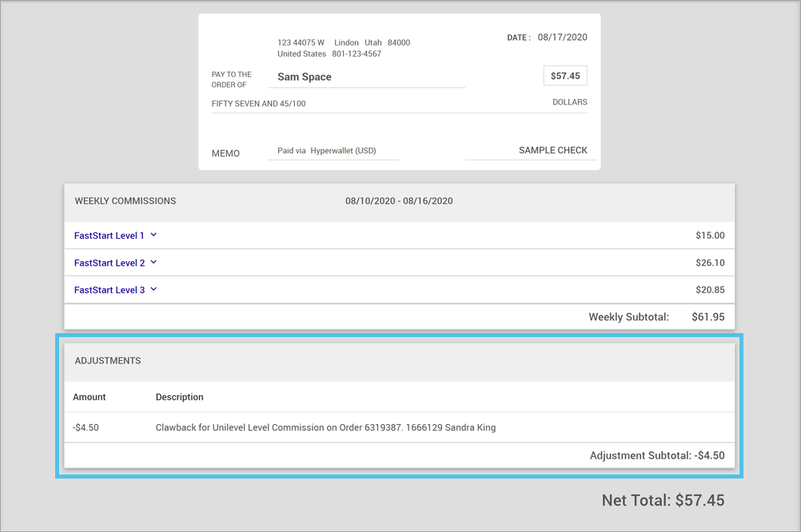Click the Description column header

(179, 397)
